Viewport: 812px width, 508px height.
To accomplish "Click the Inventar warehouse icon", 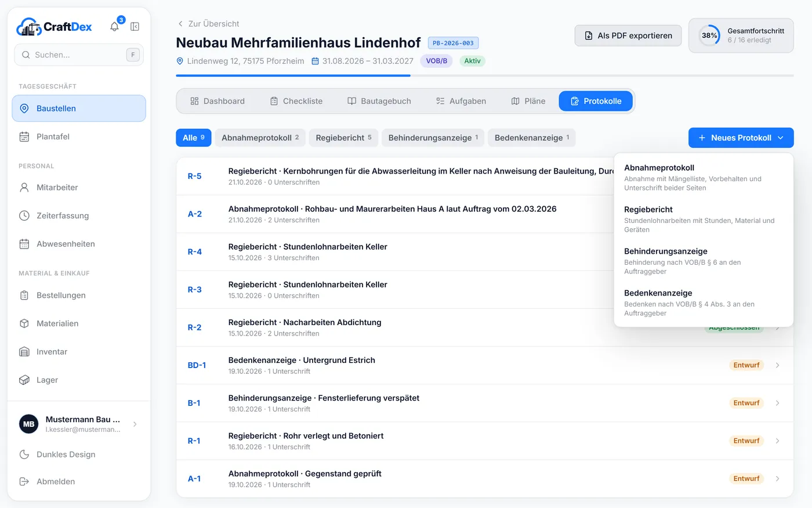I will point(24,352).
